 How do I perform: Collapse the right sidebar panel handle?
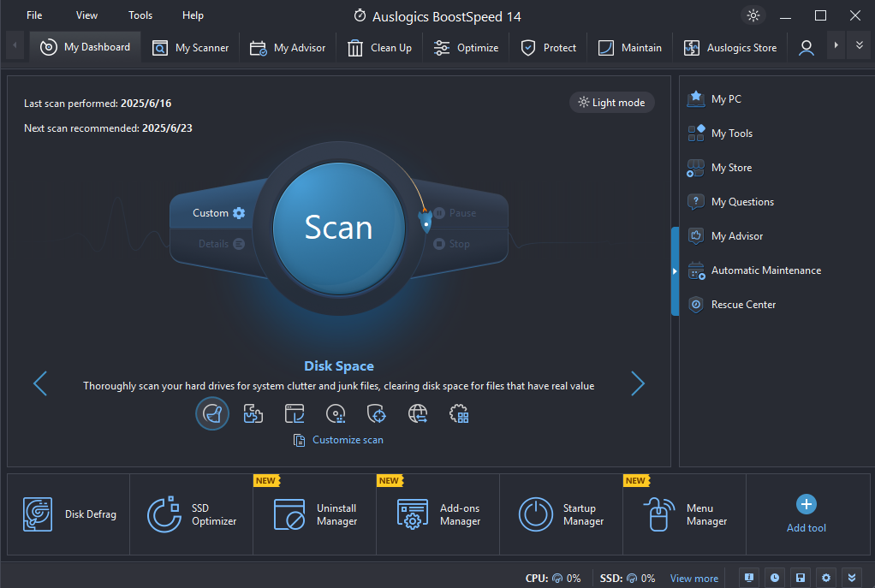click(x=675, y=271)
